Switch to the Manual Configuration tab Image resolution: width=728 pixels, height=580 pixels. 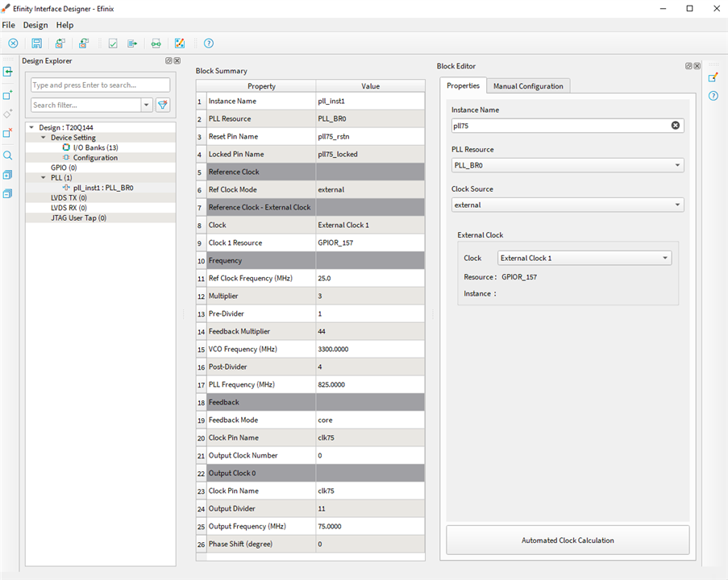pos(528,86)
